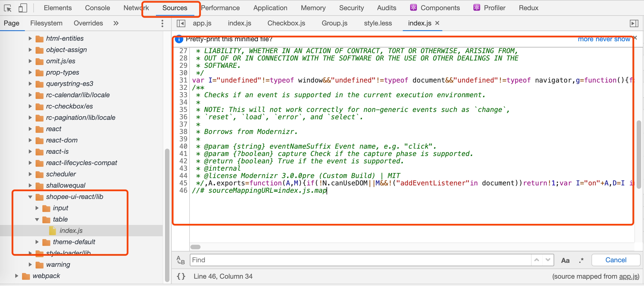
Task: Click the hide debugger pane icon
Action: click(x=634, y=23)
